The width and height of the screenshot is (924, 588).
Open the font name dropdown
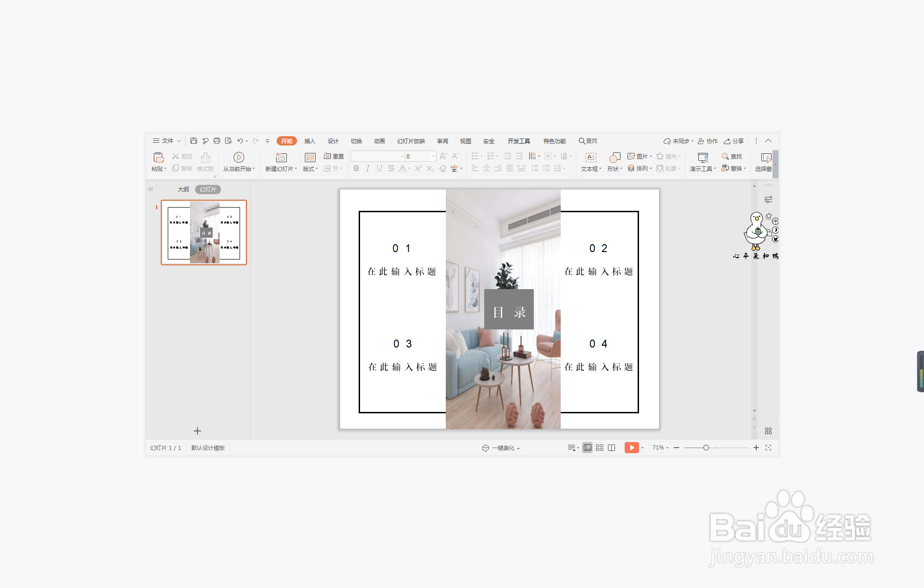pos(402,156)
